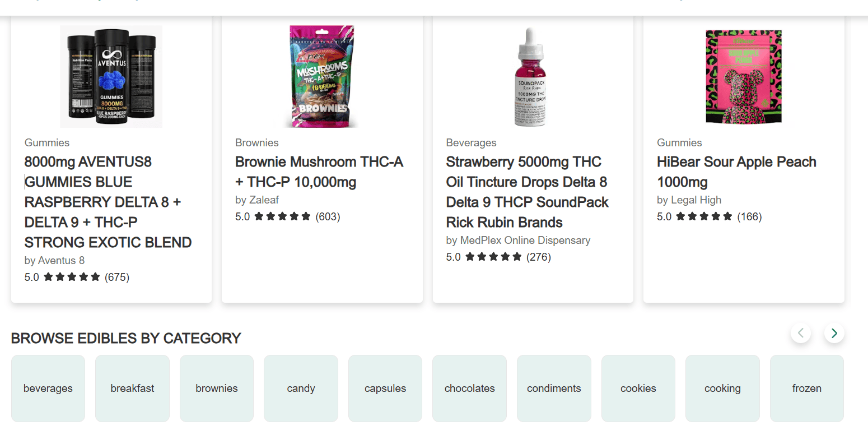The height and width of the screenshot is (430, 868).
Task: Browse the candy category
Action: click(301, 388)
